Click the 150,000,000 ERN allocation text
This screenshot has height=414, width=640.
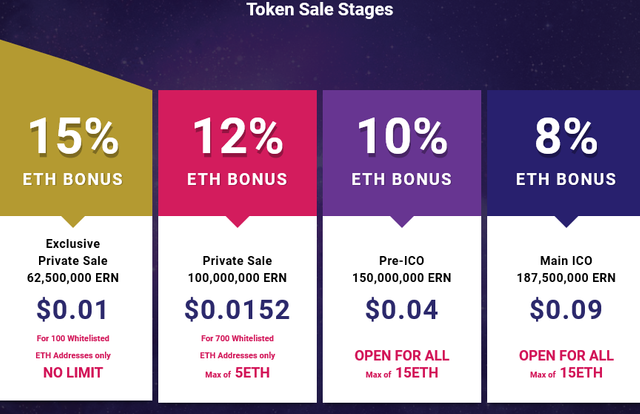(401, 278)
